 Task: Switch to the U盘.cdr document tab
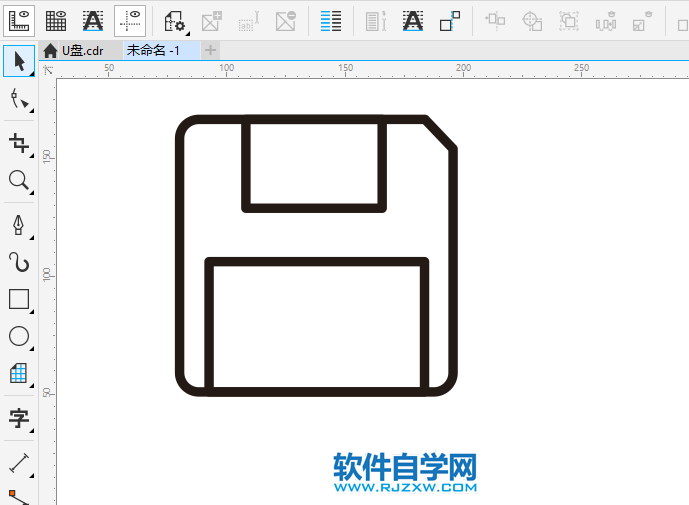[x=83, y=51]
